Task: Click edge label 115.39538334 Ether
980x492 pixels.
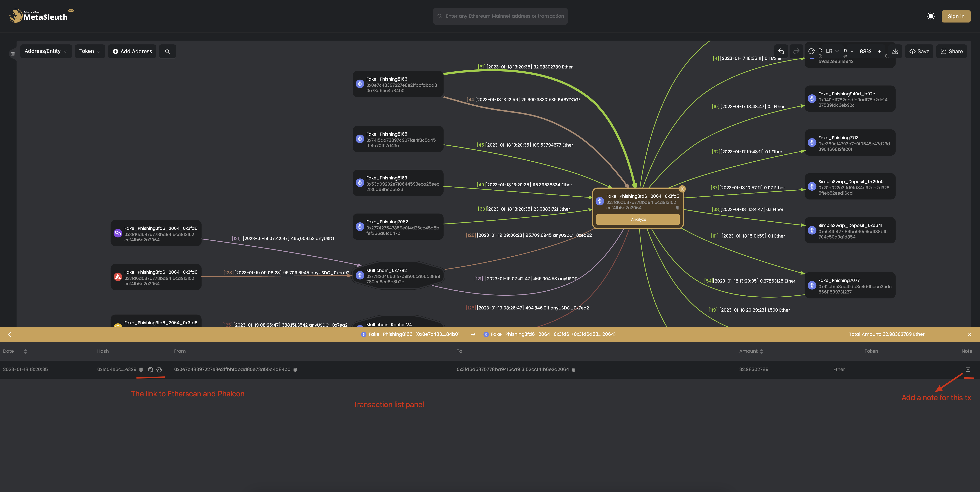Action: pyautogui.click(x=524, y=185)
